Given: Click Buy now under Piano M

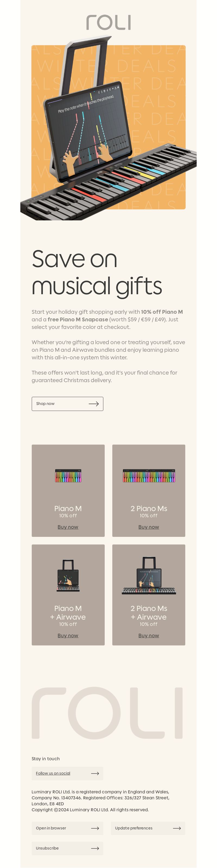Looking at the screenshot, I should pyautogui.click(x=68, y=527).
